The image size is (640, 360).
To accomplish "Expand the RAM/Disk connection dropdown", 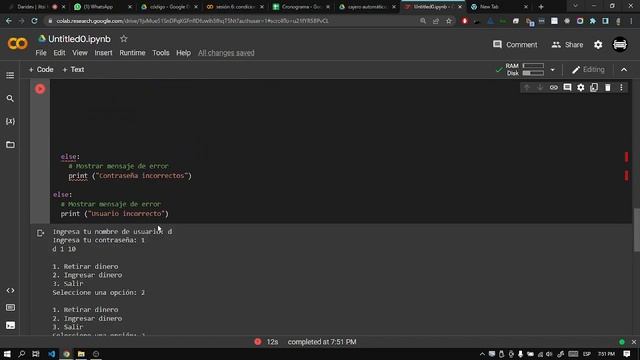I will click(x=552, y=70).
